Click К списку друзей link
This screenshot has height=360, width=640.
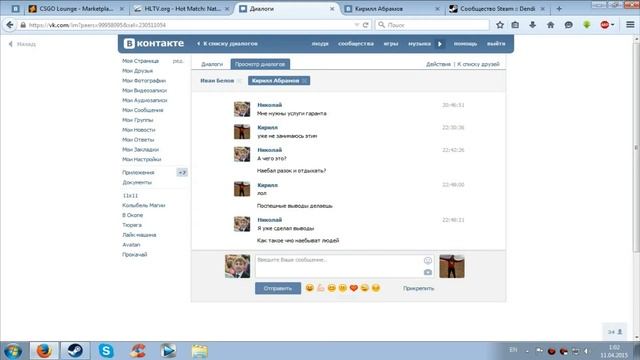(x=478, y=64)
